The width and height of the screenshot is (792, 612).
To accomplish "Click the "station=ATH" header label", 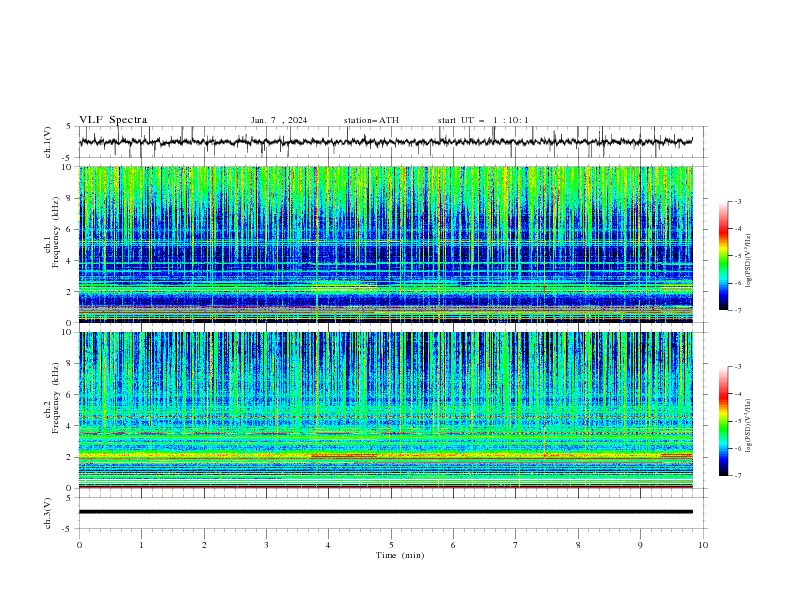I will click(x=371, y=120).
